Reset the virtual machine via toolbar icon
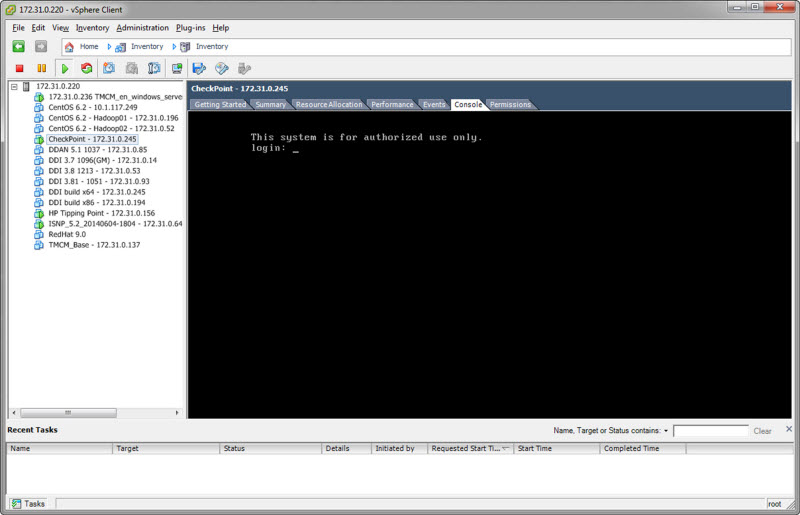The width and height of the screenshot is (800, 515). click(87, 68)
